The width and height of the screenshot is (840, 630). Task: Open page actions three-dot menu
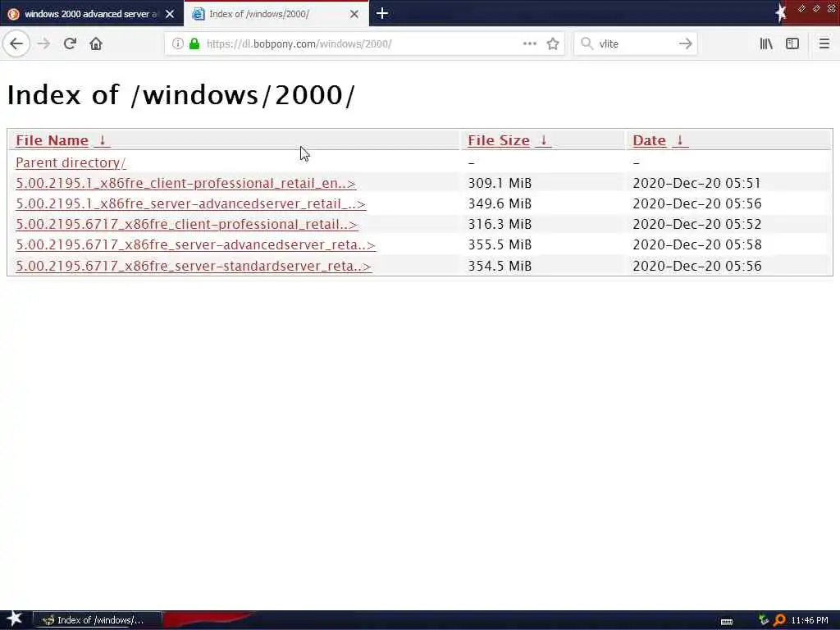pos(529,44)
